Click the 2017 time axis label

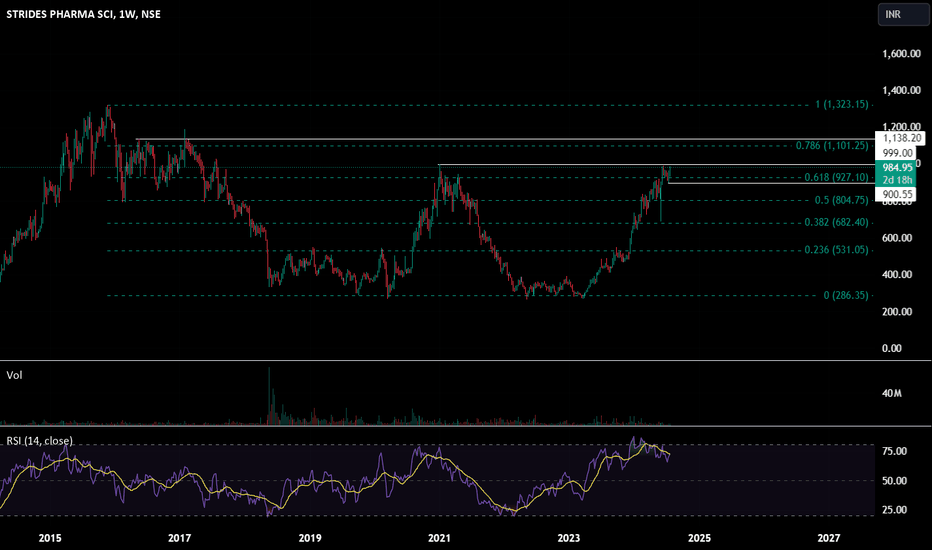pos(180,538)
